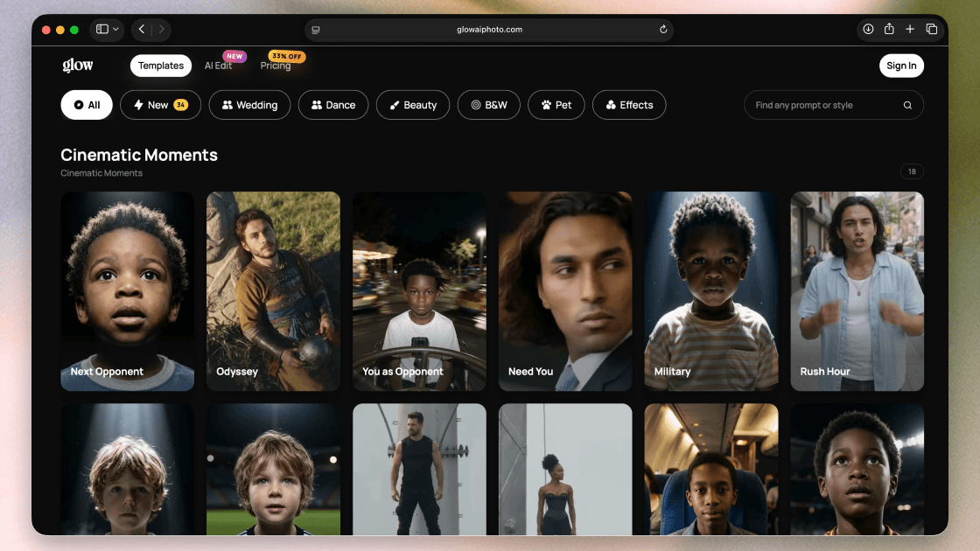The image size is (980, 551).
Task: Open the Next Opponent template
Action: (x=128, y=291)
